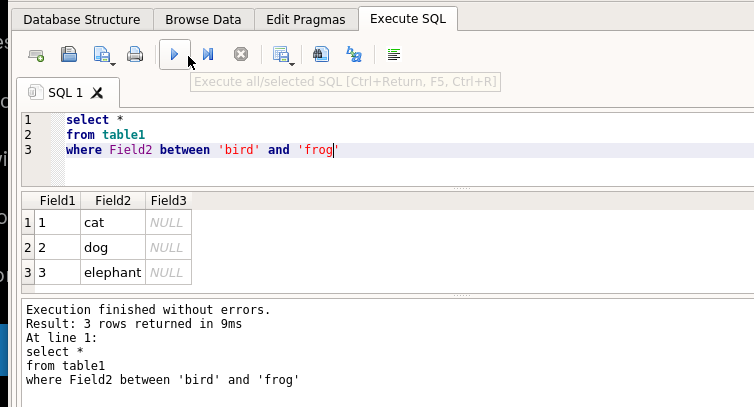Click 'Field2' in the where clause

(x=130, y=150)
